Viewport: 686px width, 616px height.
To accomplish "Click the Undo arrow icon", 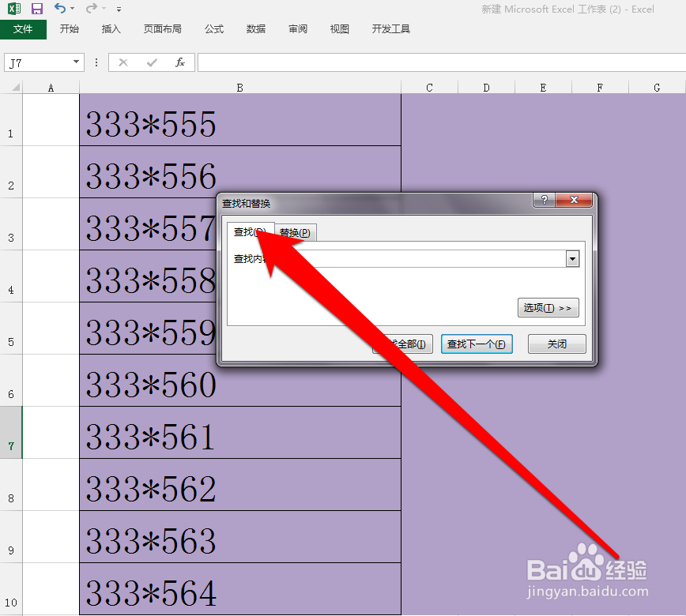I will 60,9.
